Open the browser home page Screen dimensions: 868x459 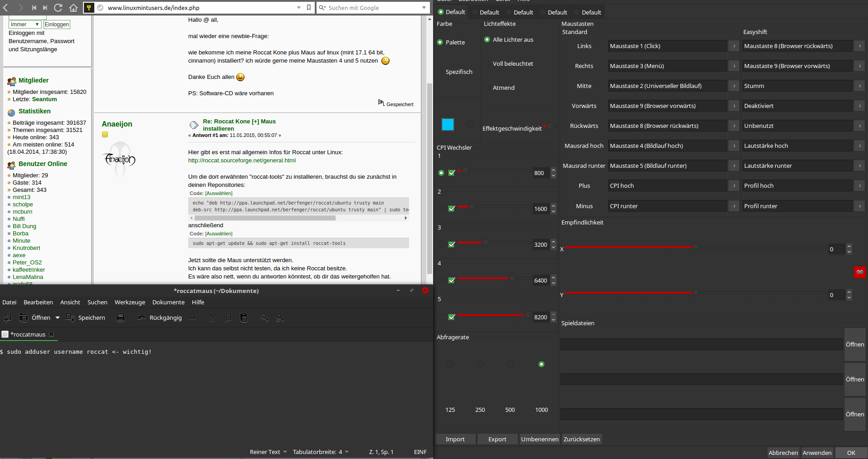[x=73, y=8]
